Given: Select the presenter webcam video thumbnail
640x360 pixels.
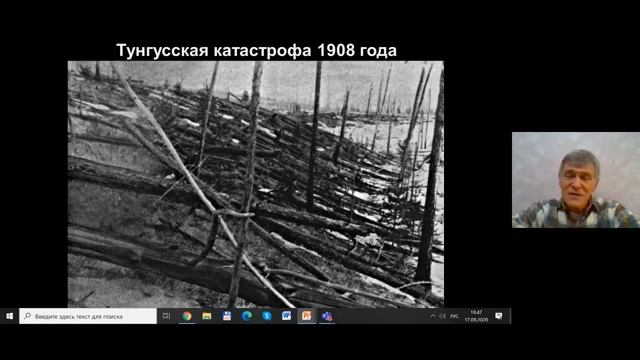Looking at the screenshot, I should pyautogui.click(x=576, y=180).
